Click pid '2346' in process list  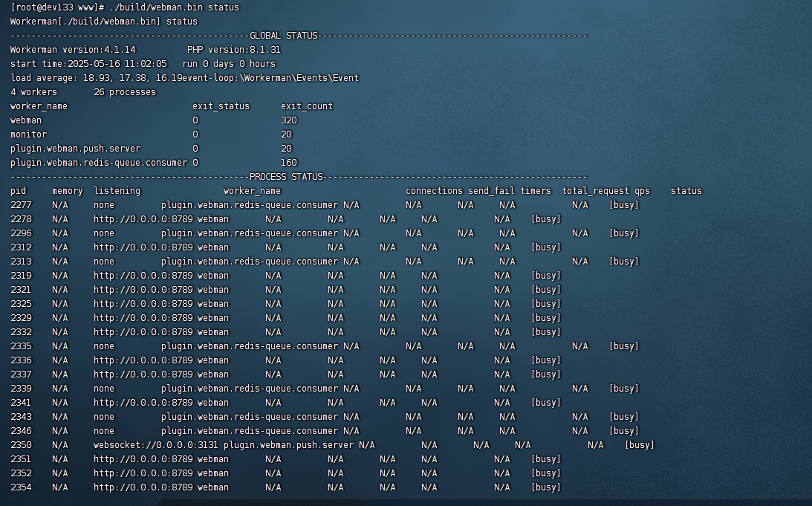pos(21,431)
